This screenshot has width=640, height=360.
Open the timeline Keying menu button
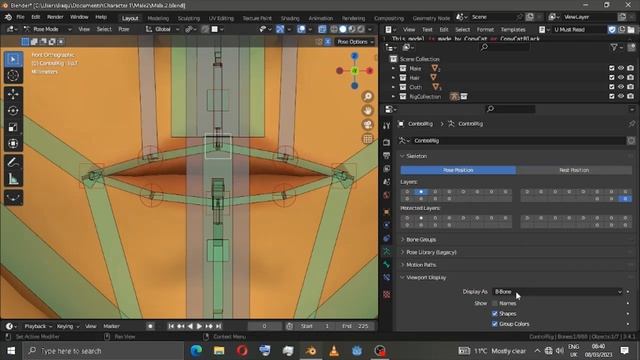pos(67,326)
